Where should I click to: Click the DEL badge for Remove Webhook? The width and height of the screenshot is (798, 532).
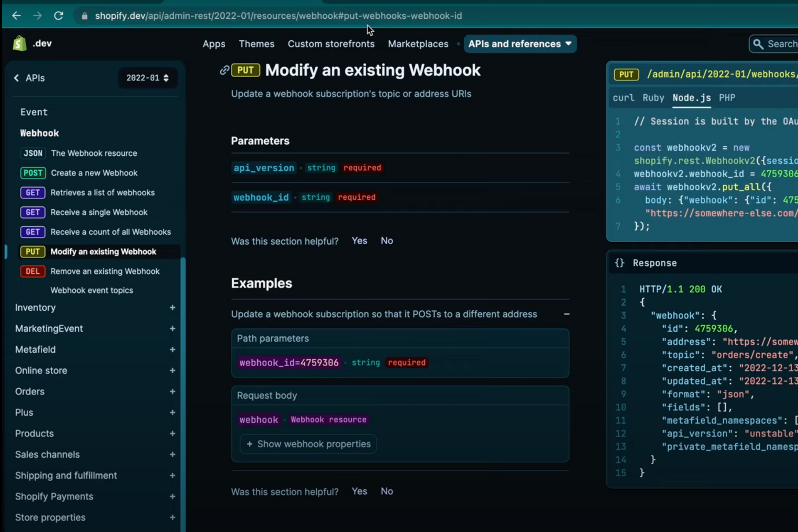click(x=32, y=271)
